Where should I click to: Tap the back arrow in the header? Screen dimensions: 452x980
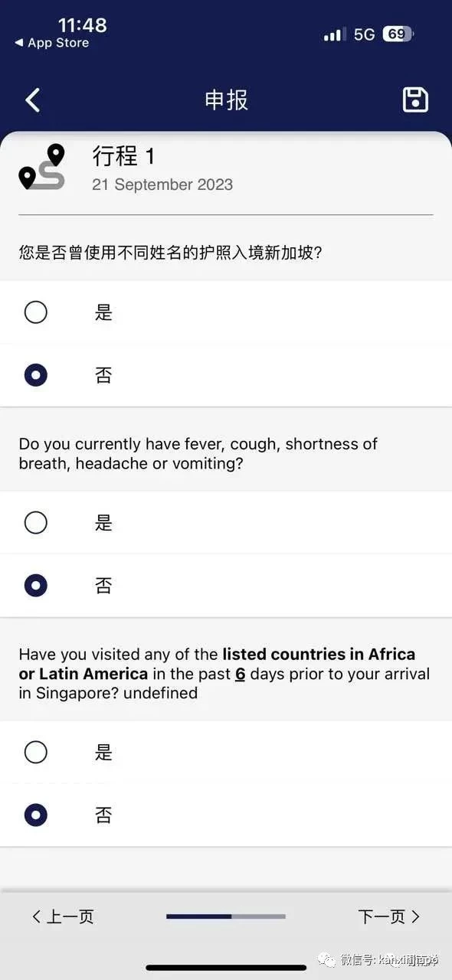click(32, 100)
